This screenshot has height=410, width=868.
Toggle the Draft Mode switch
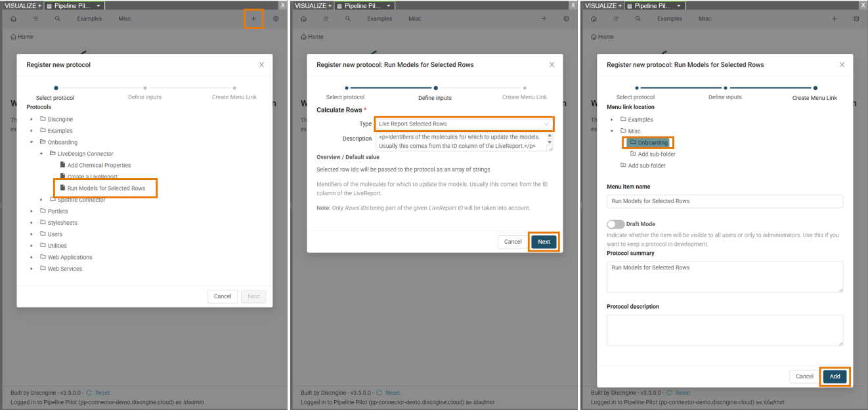click(615, 224)
